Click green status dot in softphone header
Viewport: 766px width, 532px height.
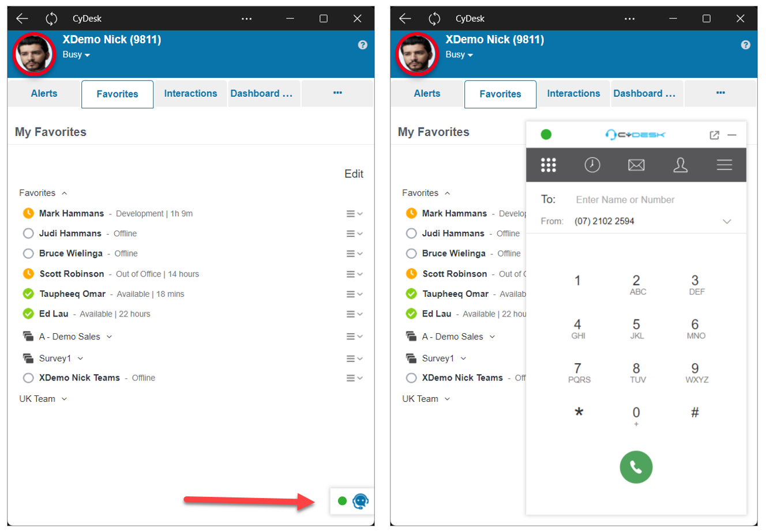(x=546, y=134)
